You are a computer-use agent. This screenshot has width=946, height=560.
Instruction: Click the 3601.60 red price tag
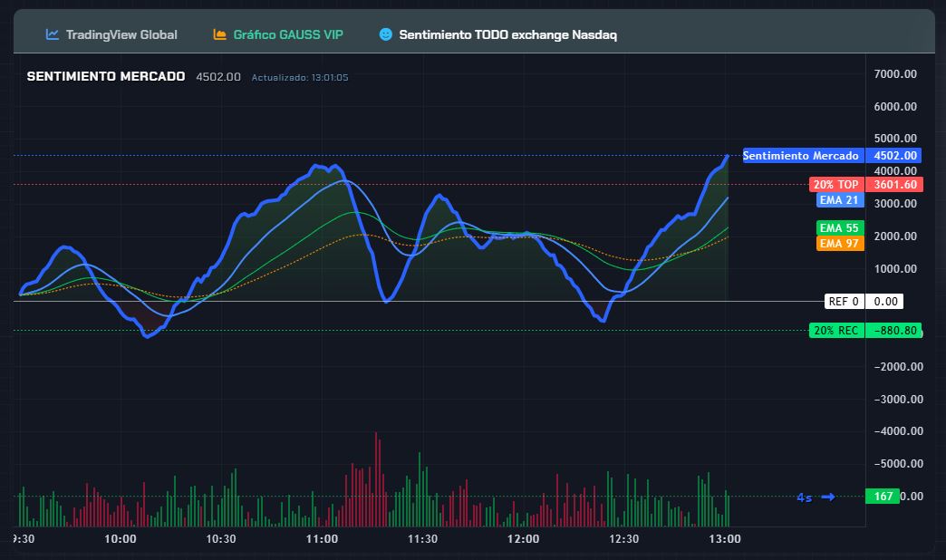[x=894, y=185]
